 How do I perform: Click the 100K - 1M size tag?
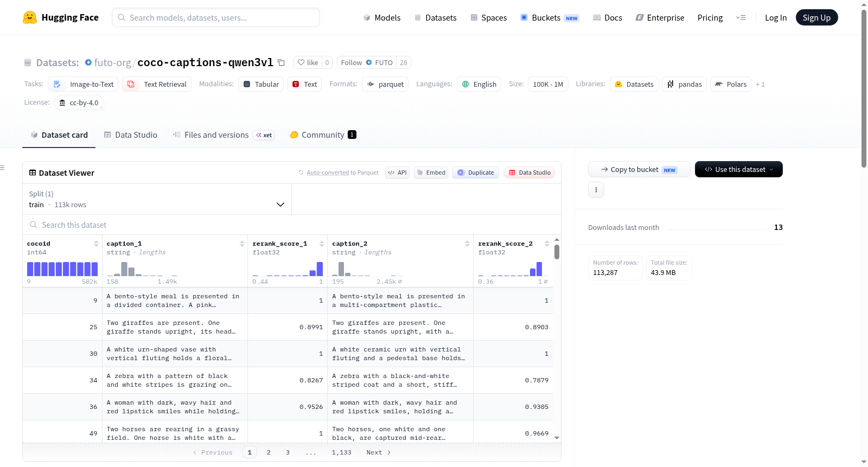pyautogui.click(x=548, y=84)
